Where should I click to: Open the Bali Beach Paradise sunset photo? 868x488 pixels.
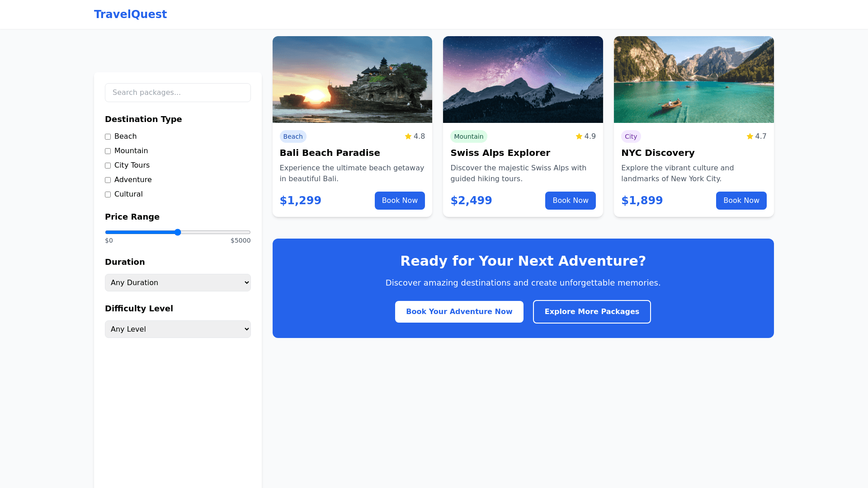click(x=352, y=80)
